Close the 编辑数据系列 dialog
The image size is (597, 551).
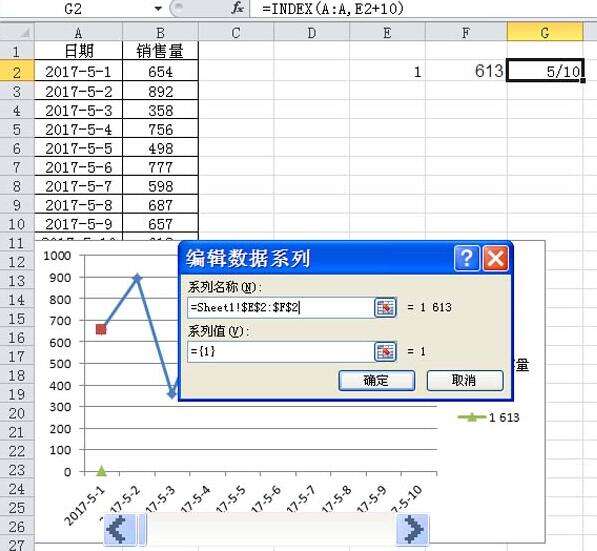[x=496, y=259]
